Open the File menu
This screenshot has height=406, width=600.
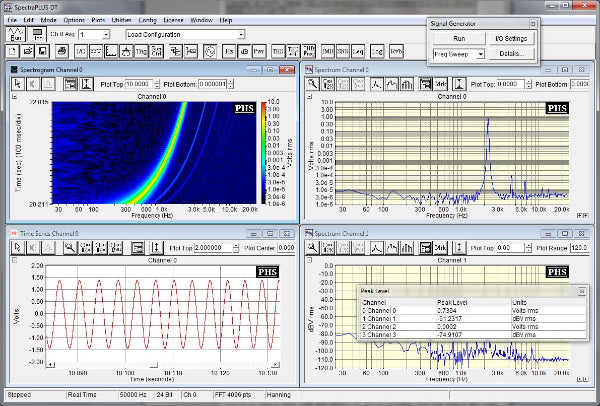pos(12,20)
